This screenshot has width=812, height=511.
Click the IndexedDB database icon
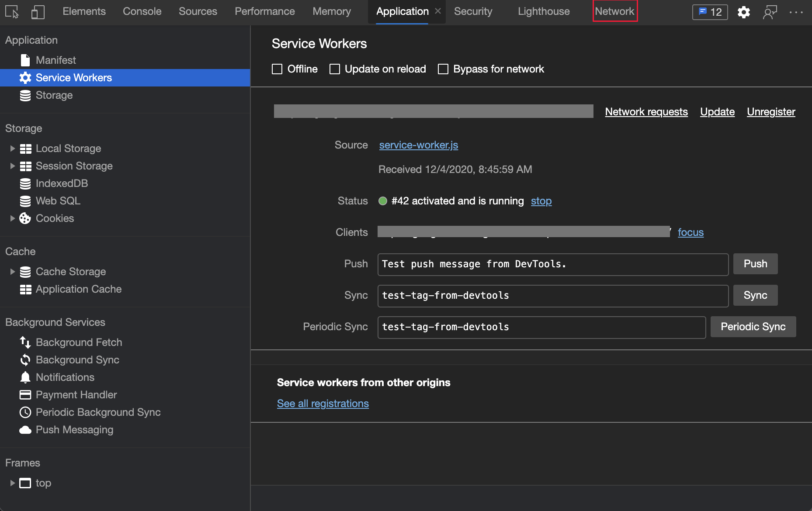point(25,183)
